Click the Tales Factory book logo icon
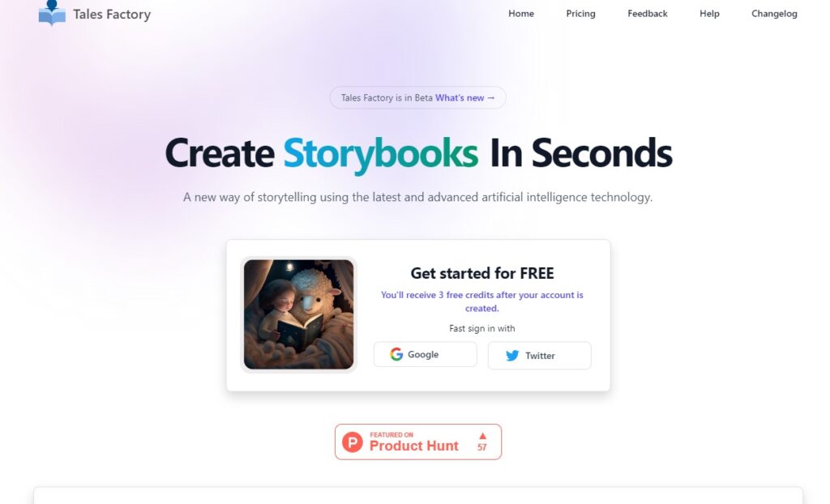 (x=52, y=13)
